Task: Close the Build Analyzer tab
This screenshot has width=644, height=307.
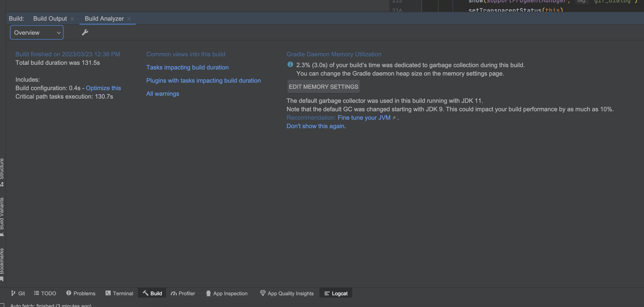Action: pyautogui.click(x=129, y=19)
